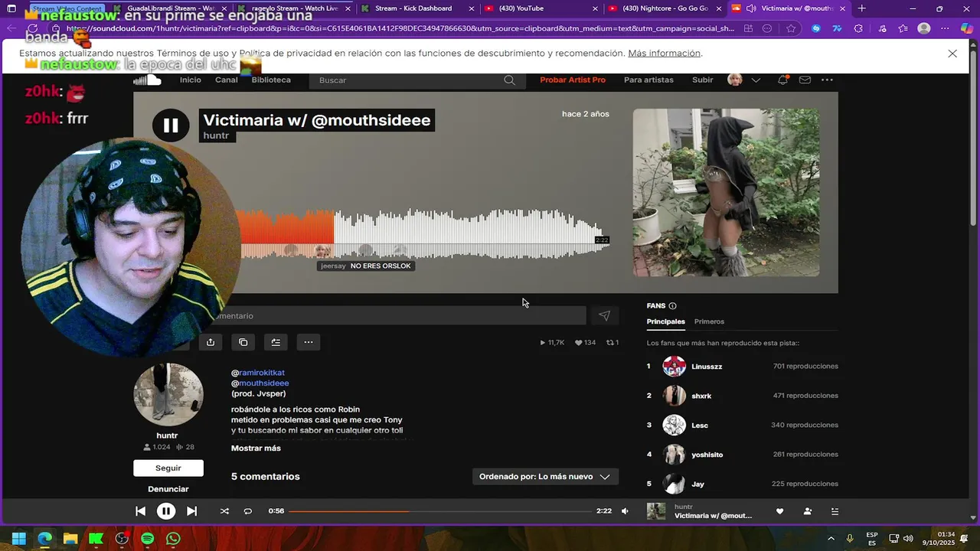Open huntr's profile picture
Image resolution: width=980 pixels, height=551 pixels.
[168, 394]
